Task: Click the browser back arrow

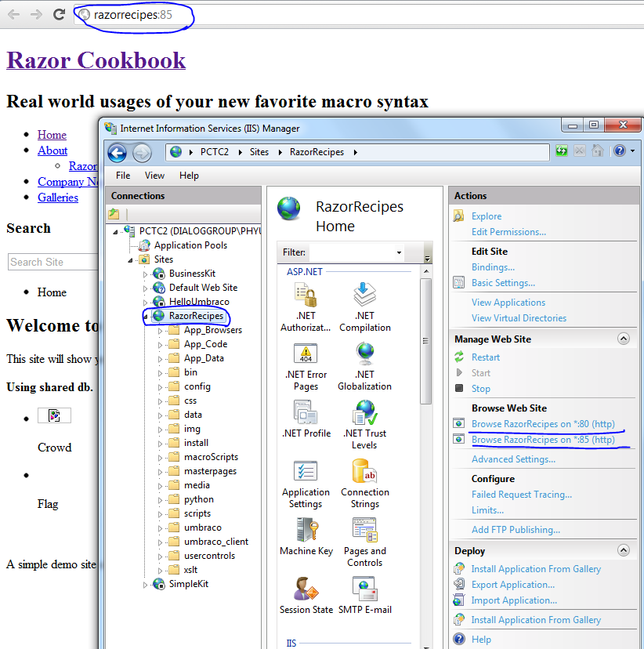Action: click(13, 14)
